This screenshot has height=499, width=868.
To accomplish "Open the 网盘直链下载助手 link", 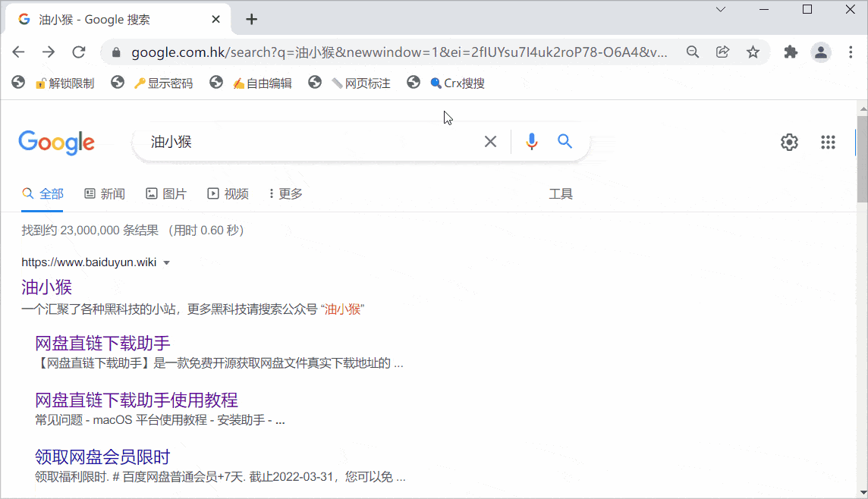I will (102, 343).
